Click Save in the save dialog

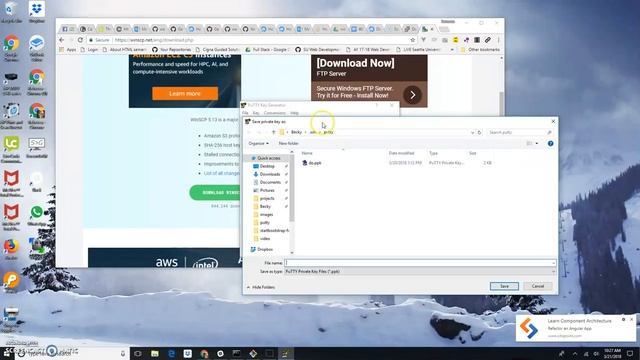(x=504, y=286)
